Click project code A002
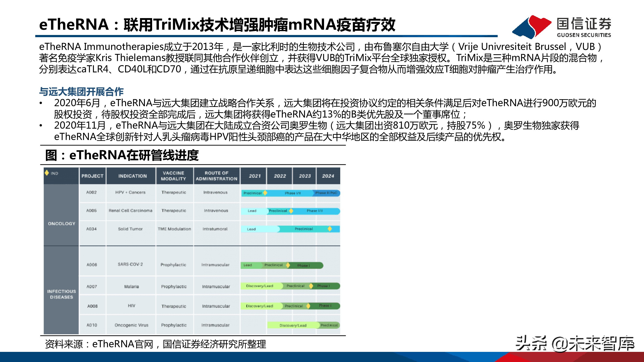Image resolution: width=644 pixels, height=362 pixels. point(92,192)
